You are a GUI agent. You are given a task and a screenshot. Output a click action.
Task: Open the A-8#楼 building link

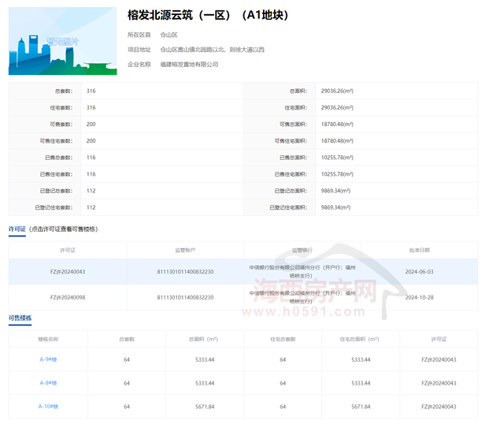coord(48,383)
